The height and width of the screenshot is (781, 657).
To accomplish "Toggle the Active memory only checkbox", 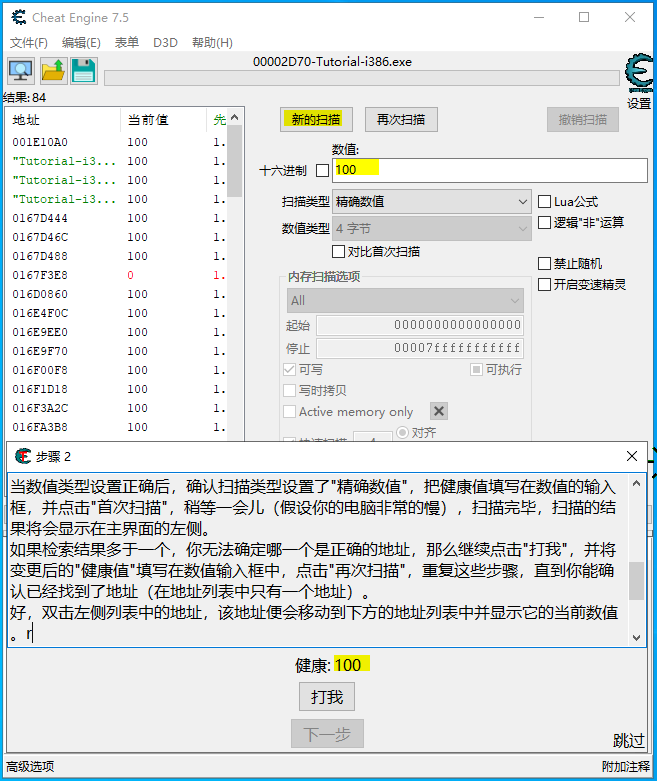I will tap(289, 411).
